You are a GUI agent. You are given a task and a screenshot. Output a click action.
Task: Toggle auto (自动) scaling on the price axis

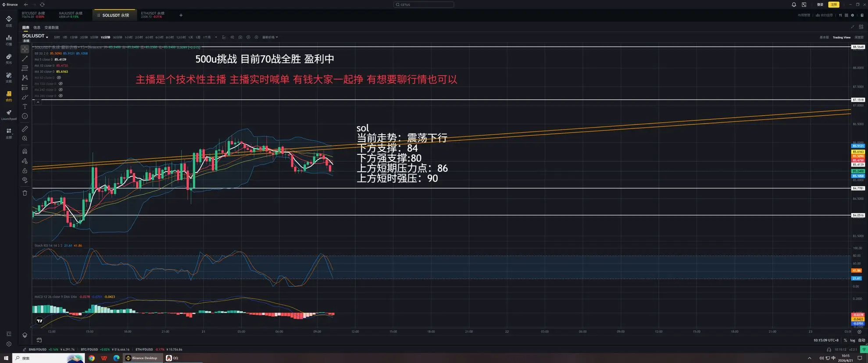pos(862,340)
